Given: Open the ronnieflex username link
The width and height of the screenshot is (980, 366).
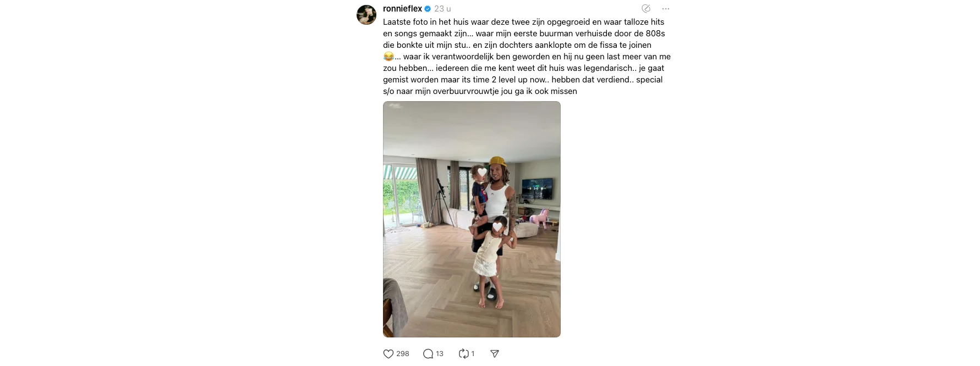Looking at the screenshot, I should [403, 9].
